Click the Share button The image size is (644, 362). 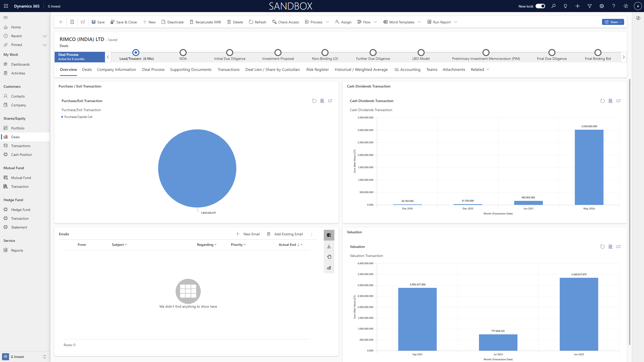point(613,22)
